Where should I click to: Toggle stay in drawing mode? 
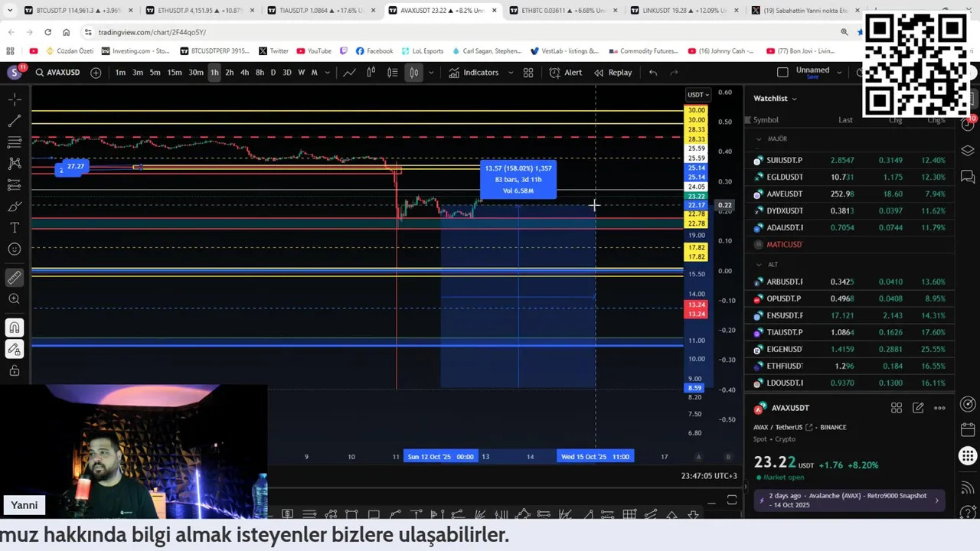14,349
